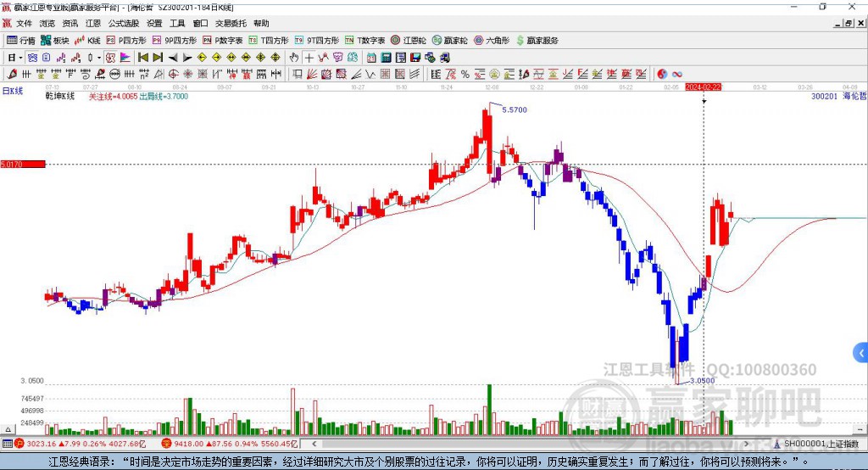Screen dimensions: 868x470
Task: Open the calculator icon
Action: (387, 58)
